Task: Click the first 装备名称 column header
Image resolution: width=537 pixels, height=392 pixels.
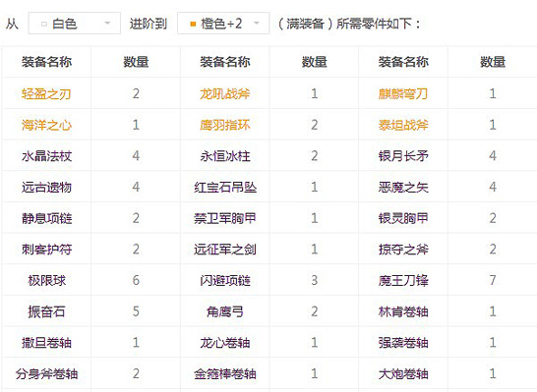Action: click(x=46, y=62)
